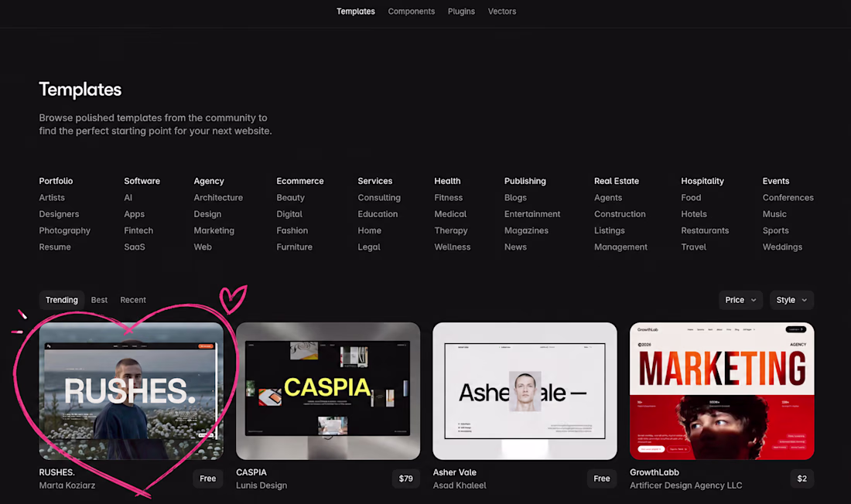This screenshot has height=504, width=851.
Task: Select the Vectors tab
Action: [502, 12]
